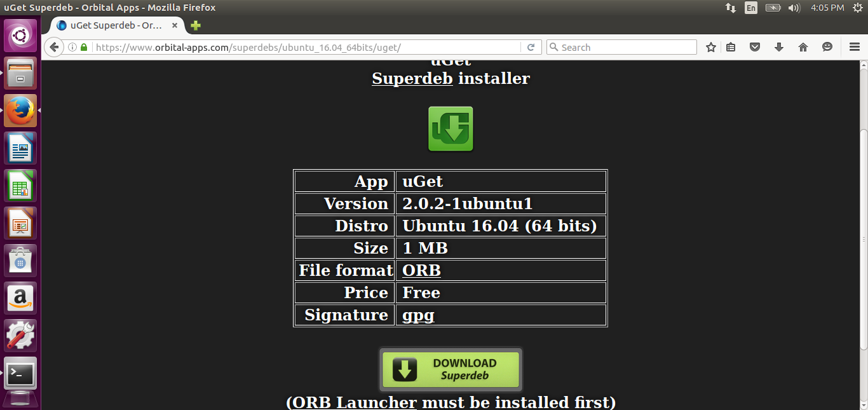868x410 pixels.
Task: Open the Pocket save icon
Action: 755,47
